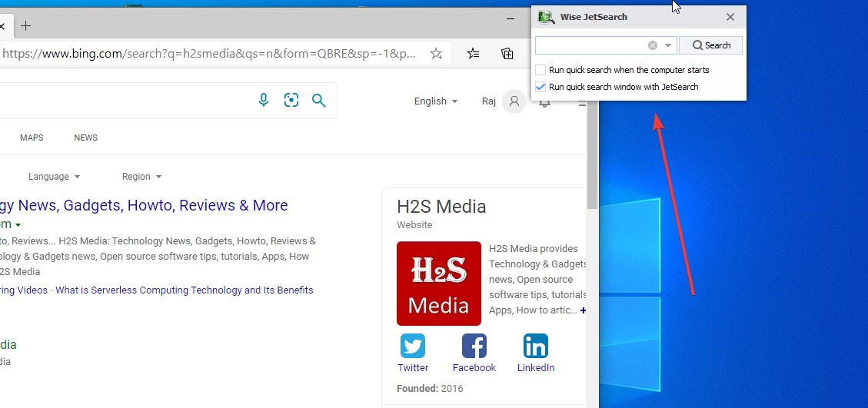868x408 pixels.
Task: Expand the Region filter dropdown
Action: [x=141, y=177]
